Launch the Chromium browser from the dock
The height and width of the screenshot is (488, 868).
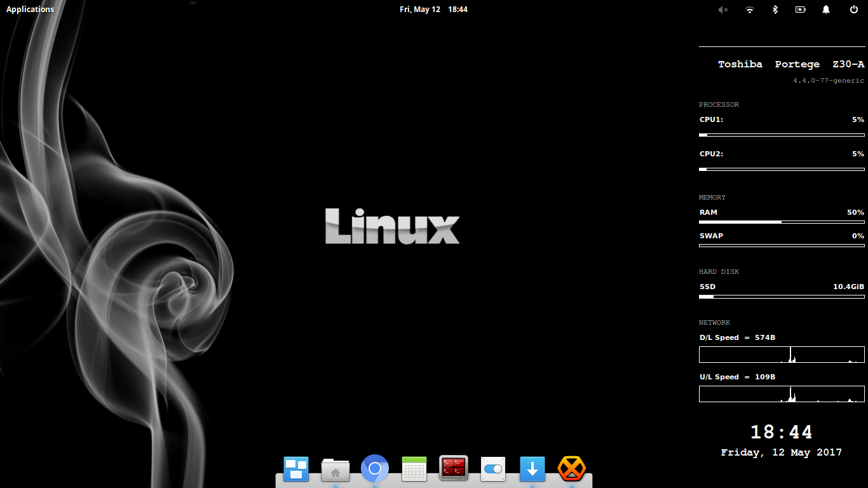375,469
